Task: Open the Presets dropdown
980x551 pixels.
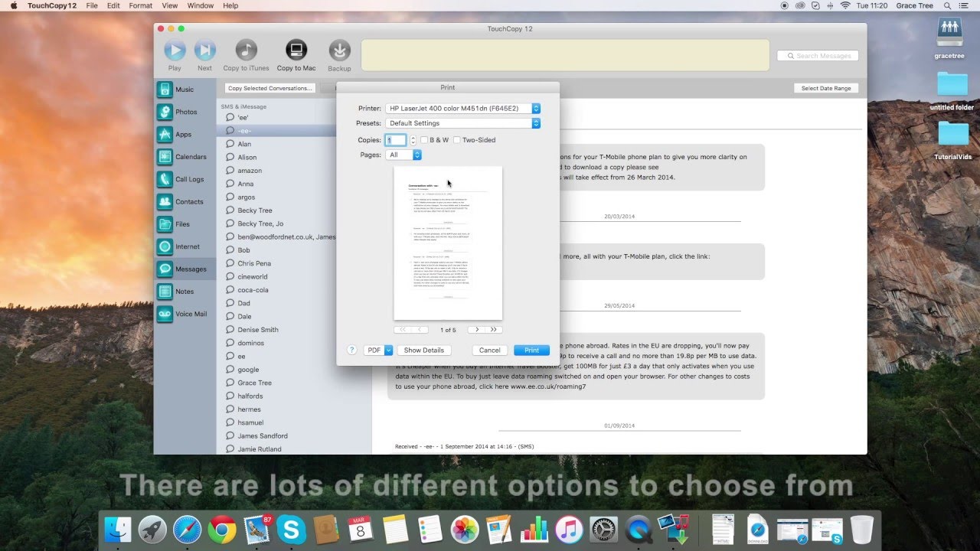Action: coord(463,123)
